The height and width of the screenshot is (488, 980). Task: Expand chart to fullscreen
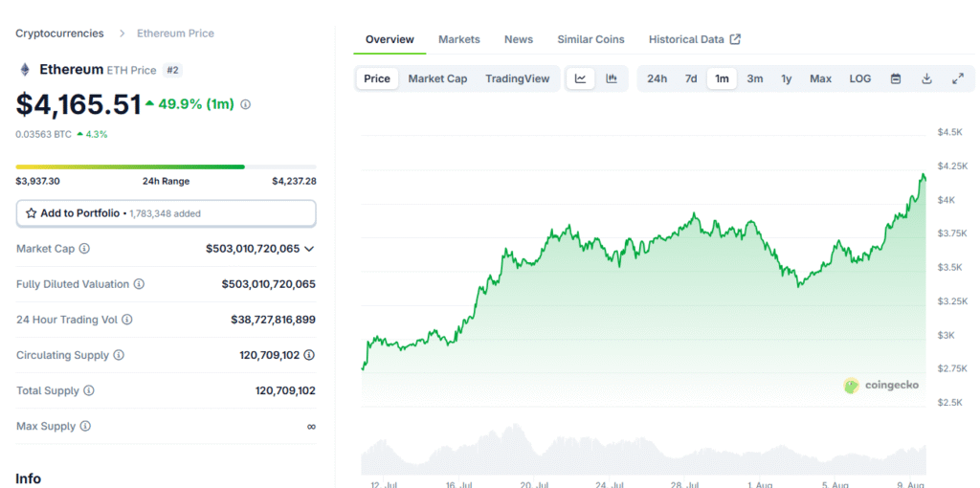(x=957, y=78)
